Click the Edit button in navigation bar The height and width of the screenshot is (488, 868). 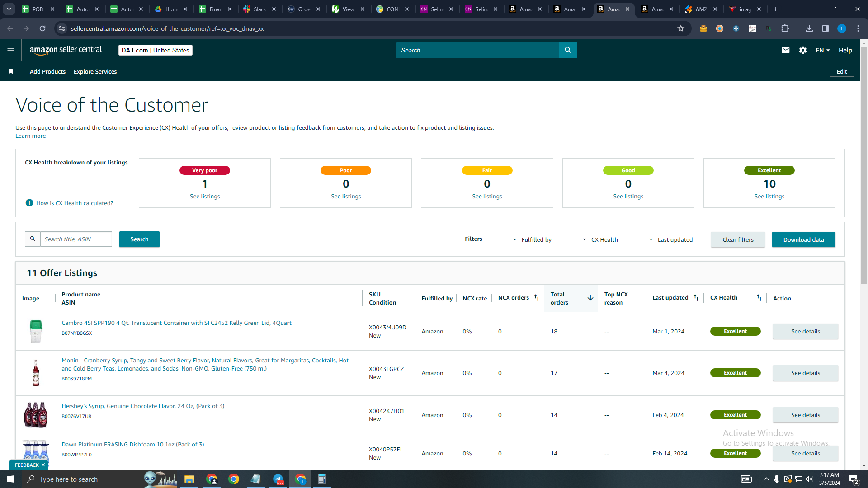click(x=842, y=71)
